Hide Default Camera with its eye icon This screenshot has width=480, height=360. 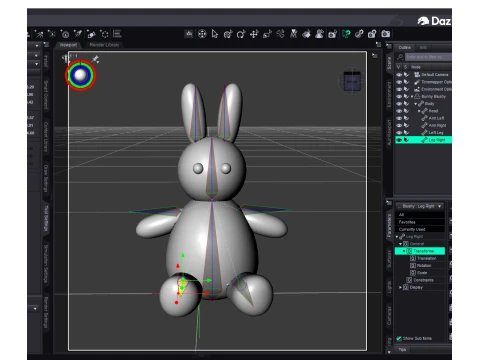click(399, 74)
